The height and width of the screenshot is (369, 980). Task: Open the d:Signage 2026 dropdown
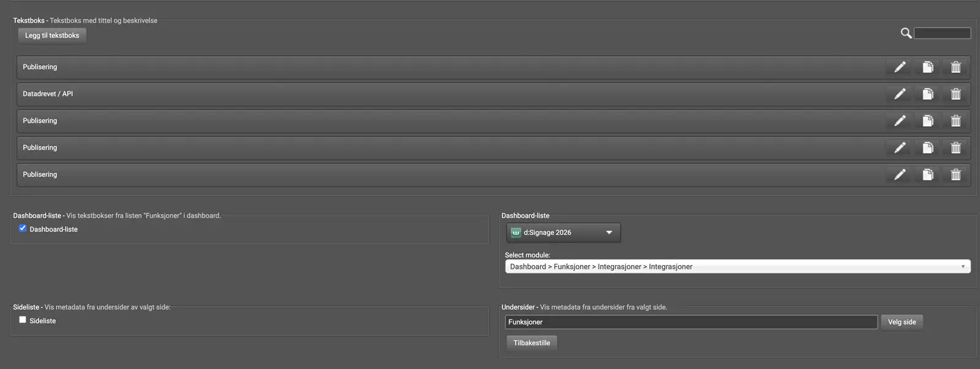coord(563,233)
